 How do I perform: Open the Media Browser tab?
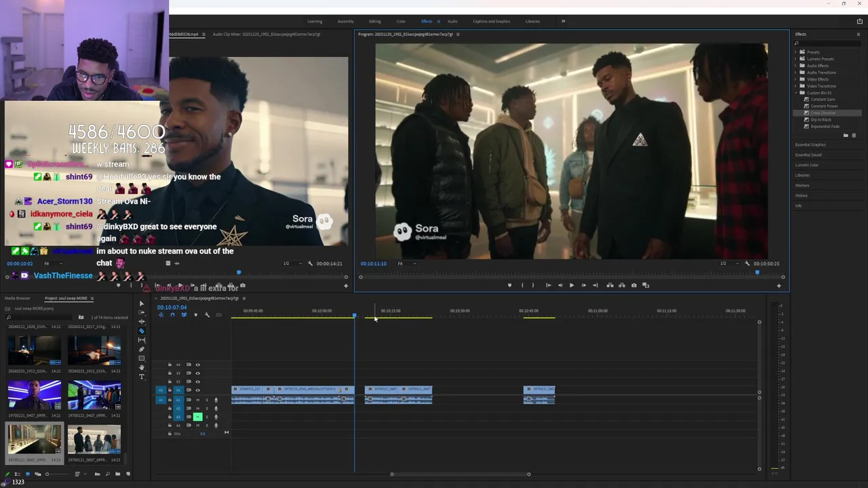coord(18,298)
